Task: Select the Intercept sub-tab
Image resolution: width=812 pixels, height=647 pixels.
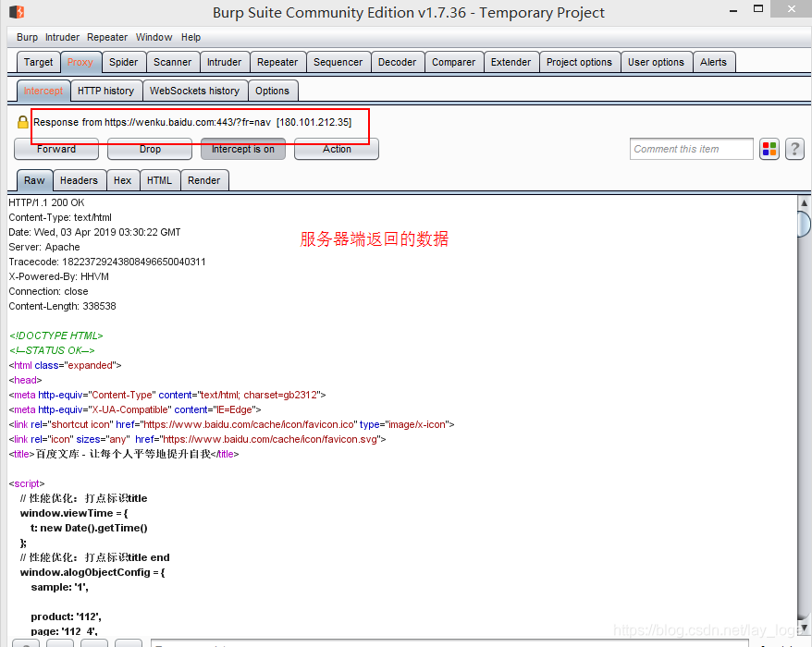Action: (x=43, y=91)
